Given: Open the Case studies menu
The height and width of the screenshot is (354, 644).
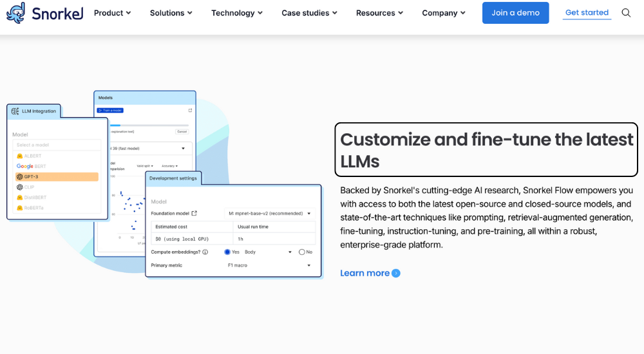Looking at the screenshot, I should click(x=309, y=13).
